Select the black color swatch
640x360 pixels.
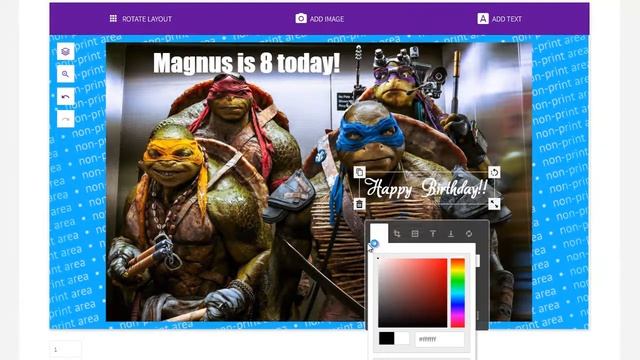[387, 338]
